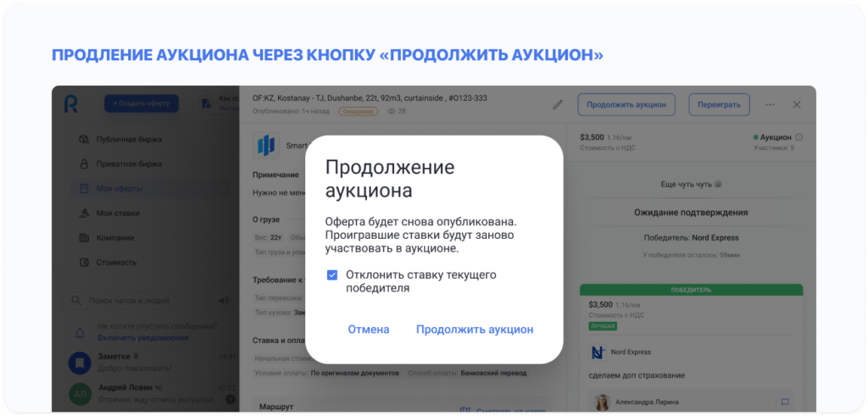Open Публичная биржа in the sidebar
Viewport: 868px width, 416px height.
point(129,140)
